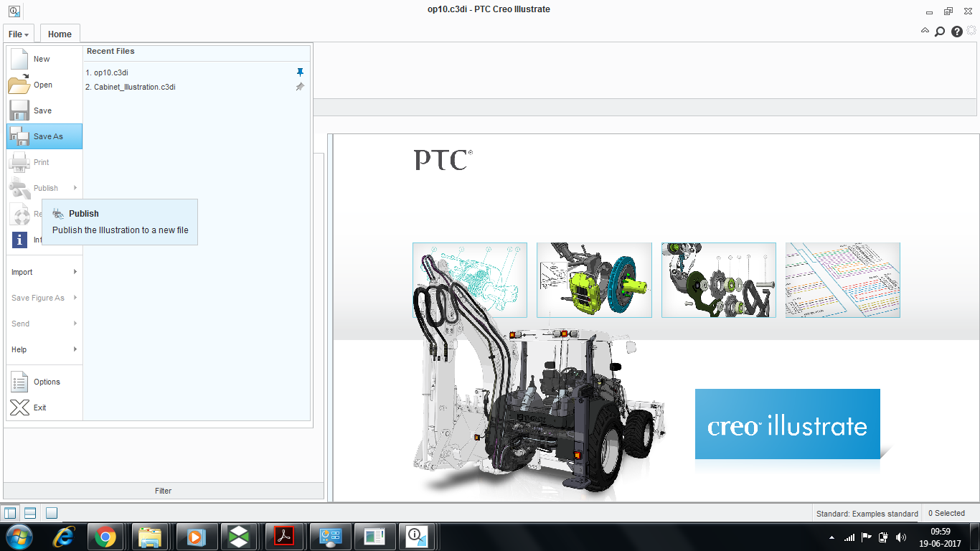Image resolution: width=980 pixels, height=551 pixels.
Task: Close the File menu dropdown button
Action: coord(19,34)
